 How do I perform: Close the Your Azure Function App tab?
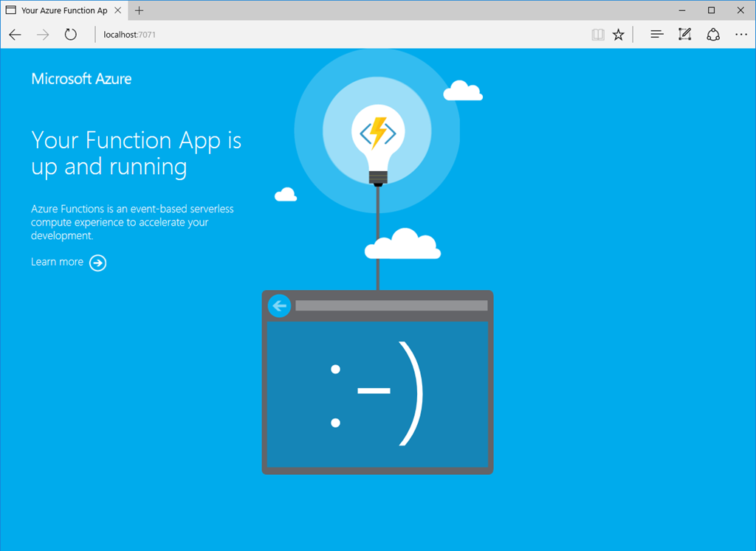[x=117, y=10]
